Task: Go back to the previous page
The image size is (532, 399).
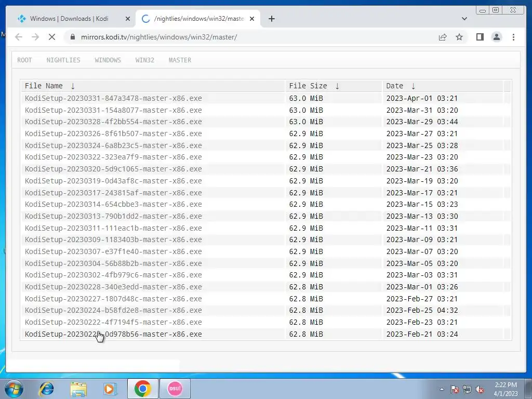Action: (x=19, y=37)
